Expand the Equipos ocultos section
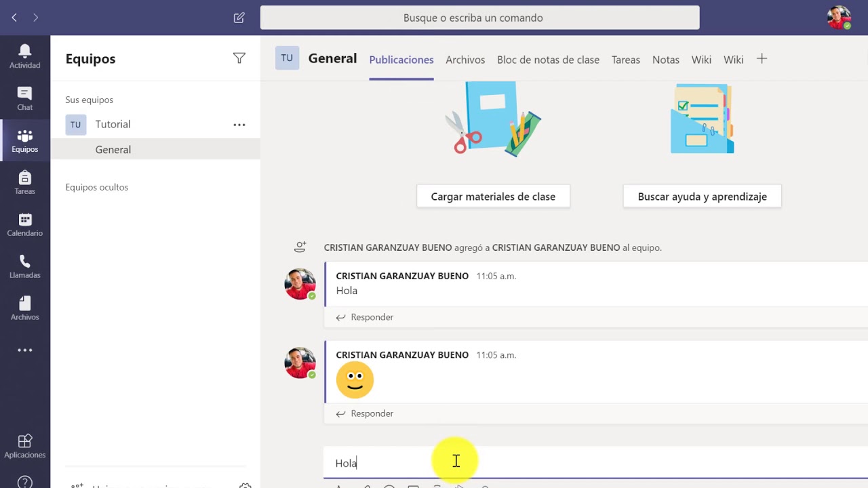The height and width of the screenshot is (488, 868). 97,187
